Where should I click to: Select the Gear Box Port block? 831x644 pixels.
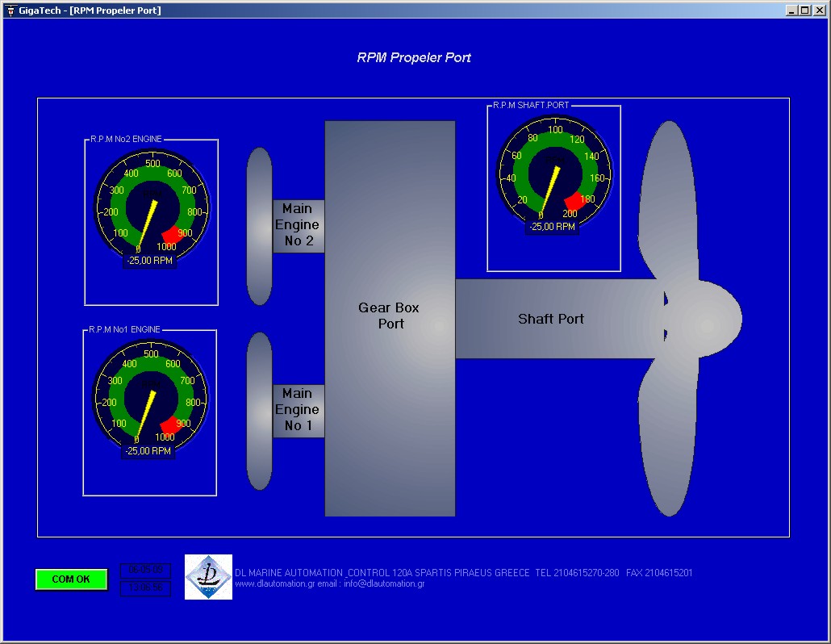pyautogui.click(x=390, y=316)
